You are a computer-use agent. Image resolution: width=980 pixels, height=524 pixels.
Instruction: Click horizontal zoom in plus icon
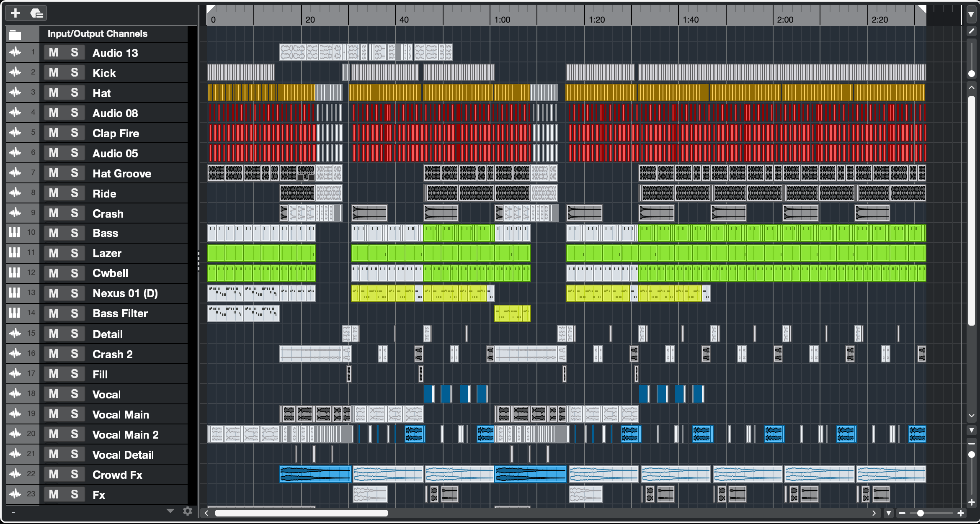pos(961,513)
